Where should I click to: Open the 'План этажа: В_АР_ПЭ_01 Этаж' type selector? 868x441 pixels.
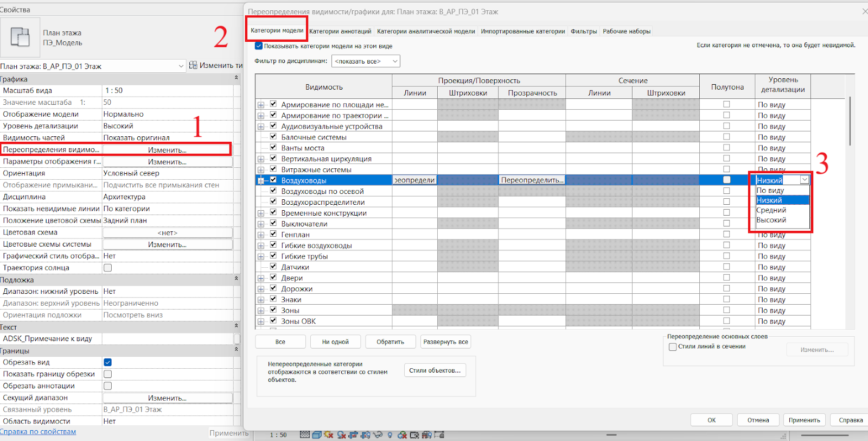point(93,66)
